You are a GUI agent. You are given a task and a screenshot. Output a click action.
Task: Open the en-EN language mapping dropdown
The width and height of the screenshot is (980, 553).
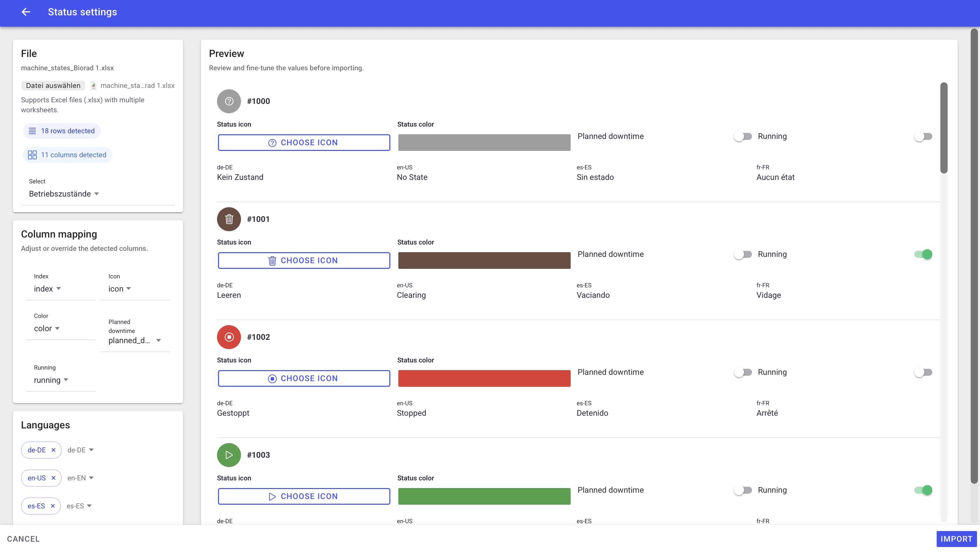(80, 478)
